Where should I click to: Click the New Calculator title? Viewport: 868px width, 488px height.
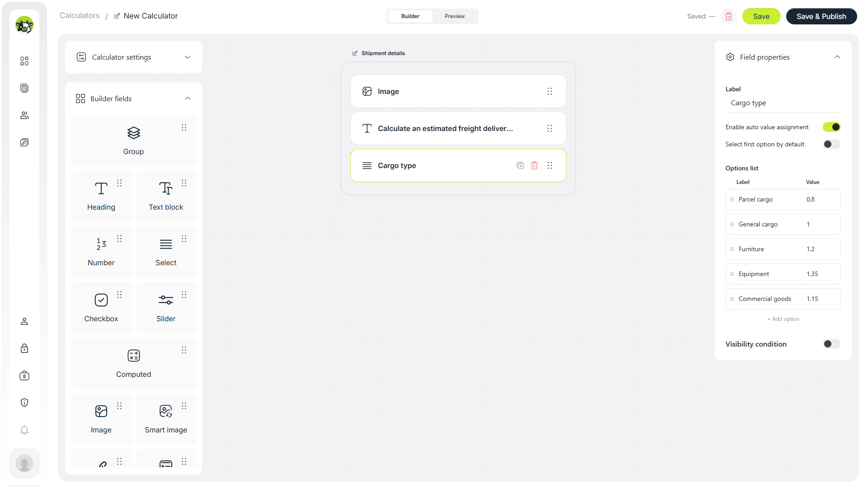pos(151,16)
